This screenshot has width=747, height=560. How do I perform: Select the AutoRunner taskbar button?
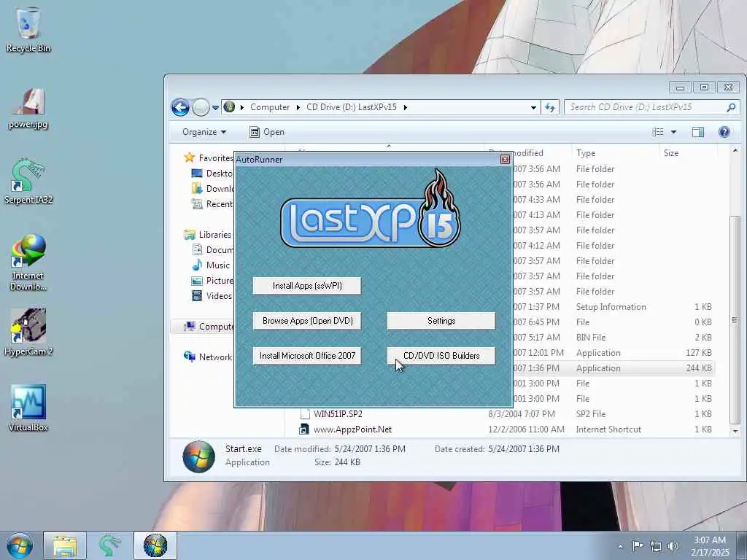click(x=155, y=545)
